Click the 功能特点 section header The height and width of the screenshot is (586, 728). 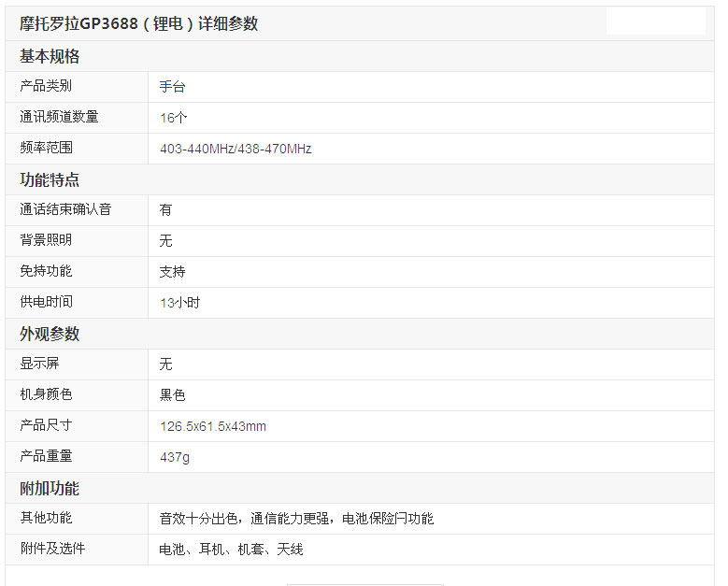tap(50, 179)
